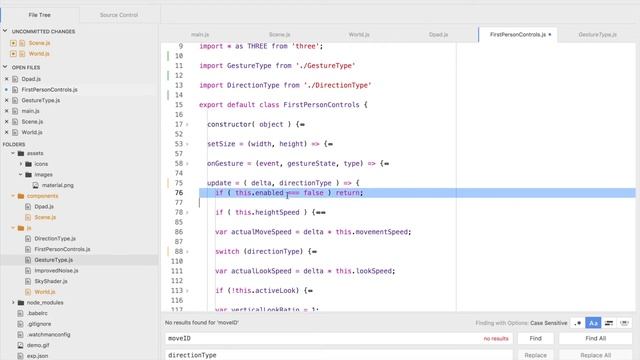
Task: Click the demo.gif file icon
Action: [20, 345]
